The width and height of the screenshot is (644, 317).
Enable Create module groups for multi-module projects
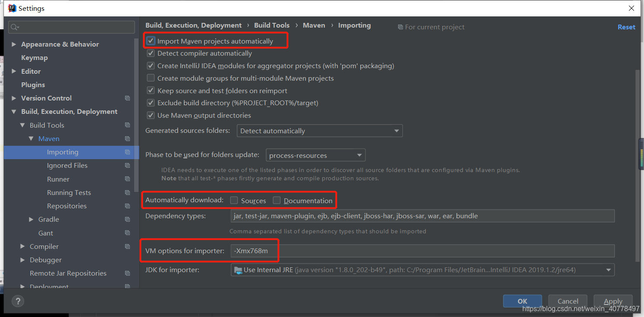point(151,78)
